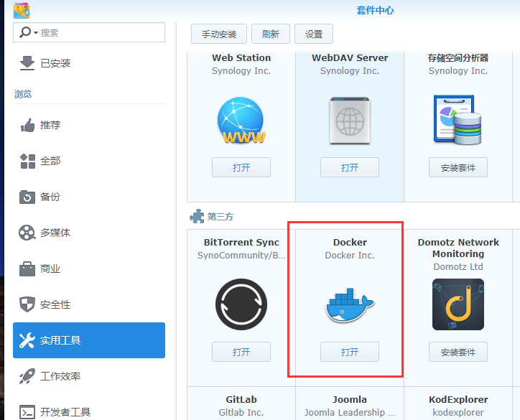
Task: Click 安装套件 under Domotz Network Monitoring
Action: [458, 352]
